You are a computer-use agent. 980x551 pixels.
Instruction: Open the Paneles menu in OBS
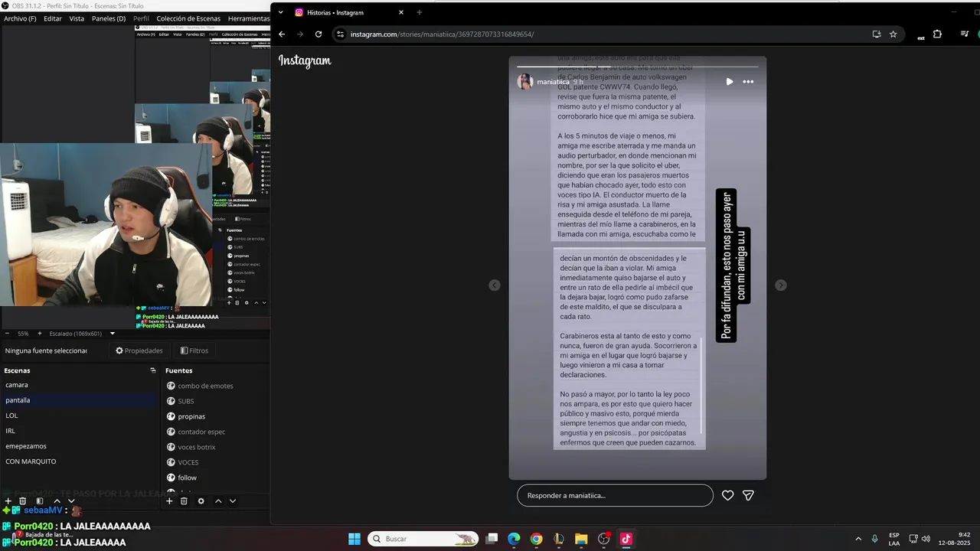pyautogui.click(x=109, y=18)
